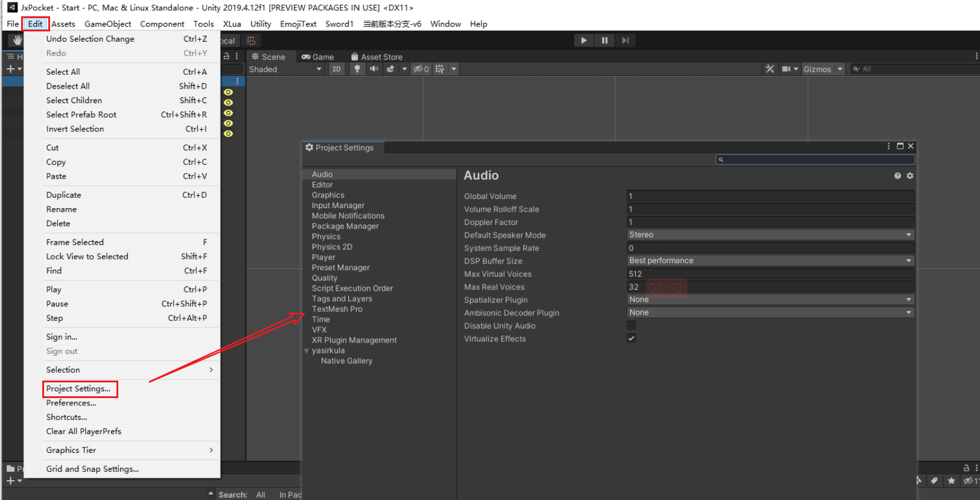Open the scene component tools wrench icon
This screenshot has width=980, height=500.
[x=769, y=69]
